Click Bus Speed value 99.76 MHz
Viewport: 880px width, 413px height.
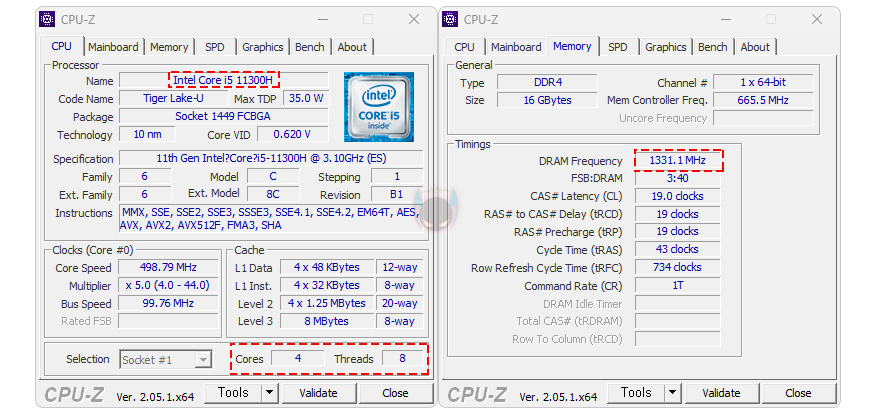(x=168, y=303)
